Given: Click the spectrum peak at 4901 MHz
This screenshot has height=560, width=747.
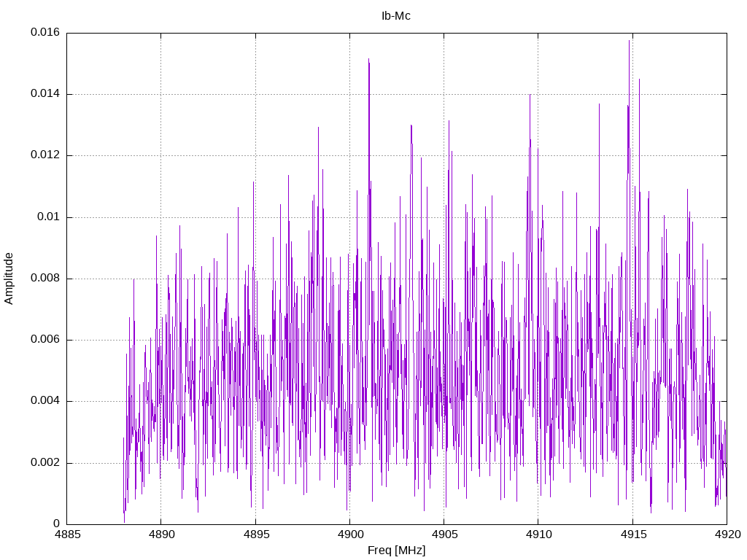Looking at the screenshot, I should [x=368, y=60].
